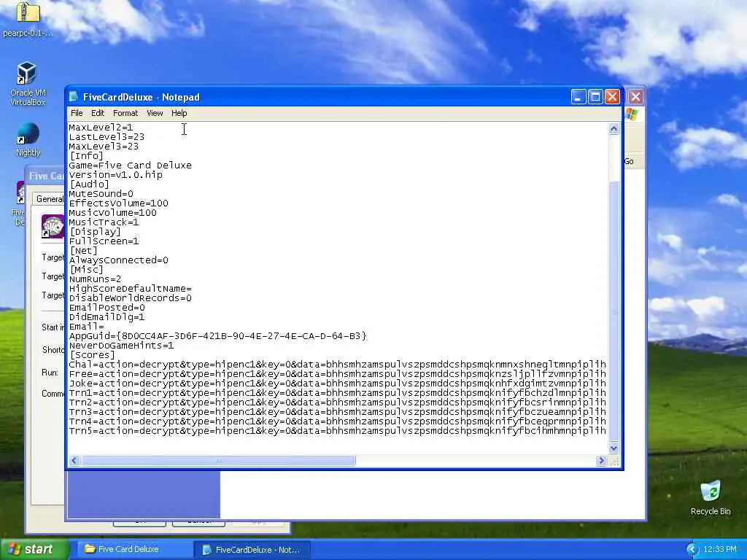Screen dimensions: 747x560
Task: Click the vertical scrollbar thumb
Action: click(x=614, y=311)
